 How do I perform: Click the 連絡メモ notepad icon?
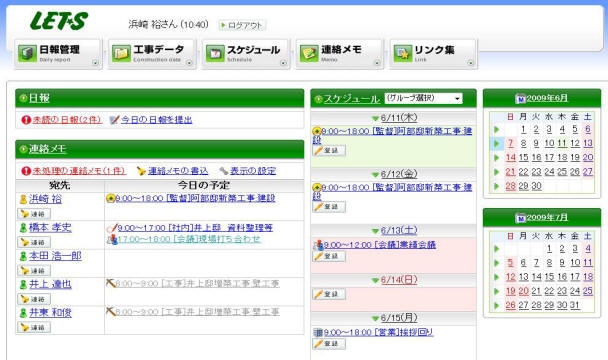click(x=309, y=54)
